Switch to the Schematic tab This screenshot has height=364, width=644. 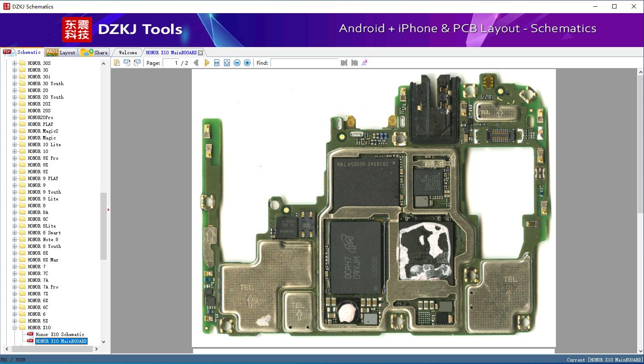tap(22, 52)
